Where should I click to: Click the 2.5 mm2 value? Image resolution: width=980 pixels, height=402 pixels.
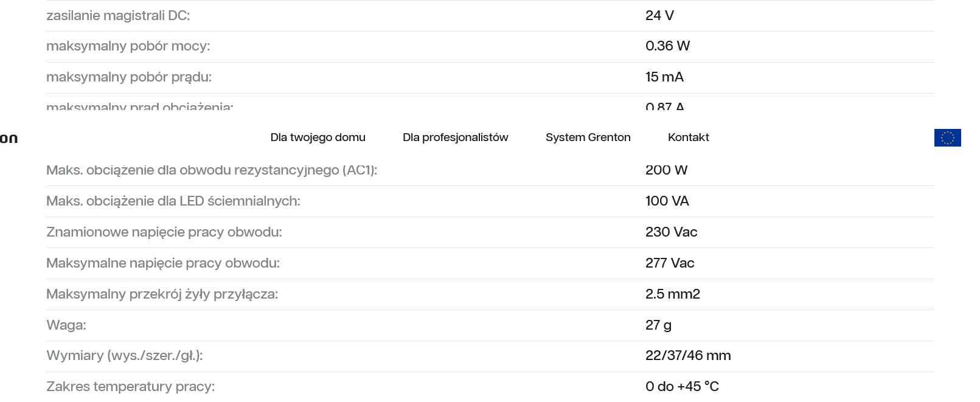(x=672, y=294)
